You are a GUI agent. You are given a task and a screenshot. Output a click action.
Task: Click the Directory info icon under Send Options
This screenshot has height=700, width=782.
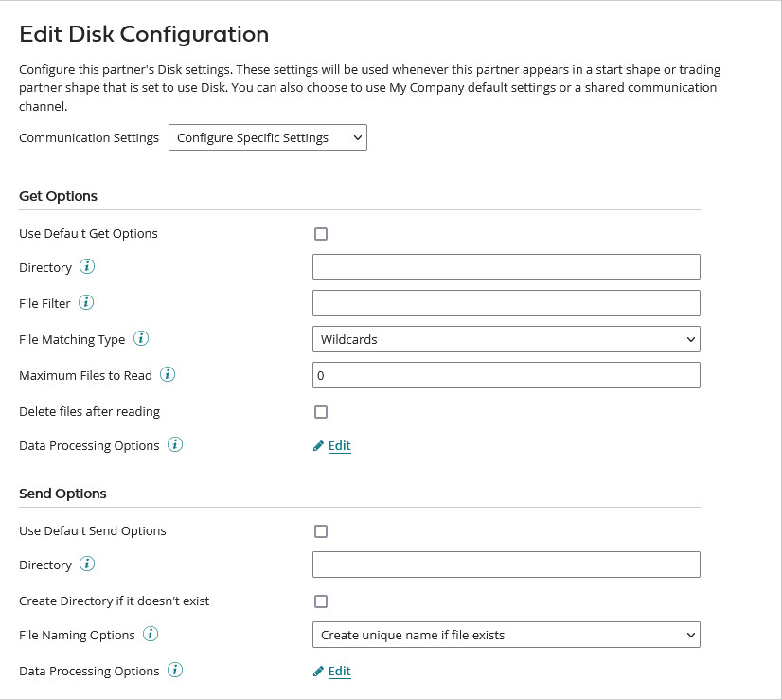(x=85, y=565)
